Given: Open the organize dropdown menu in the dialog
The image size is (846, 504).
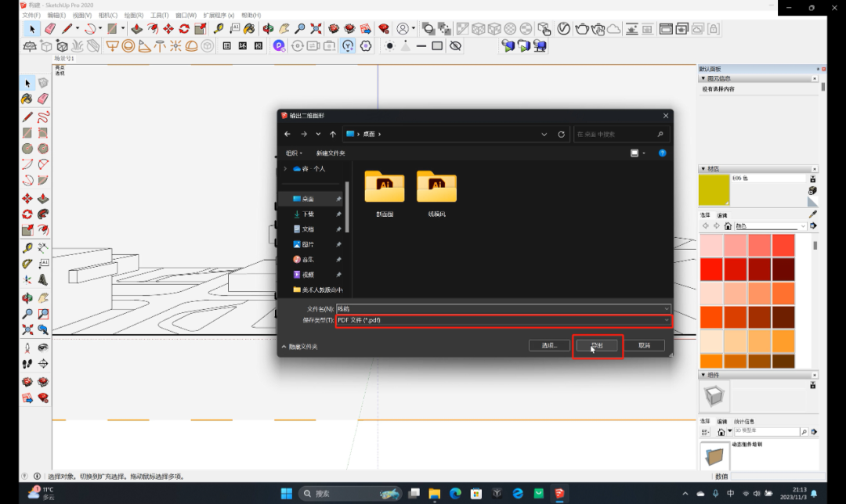Looking at the screenshot, I should click(x=294, y=153).
